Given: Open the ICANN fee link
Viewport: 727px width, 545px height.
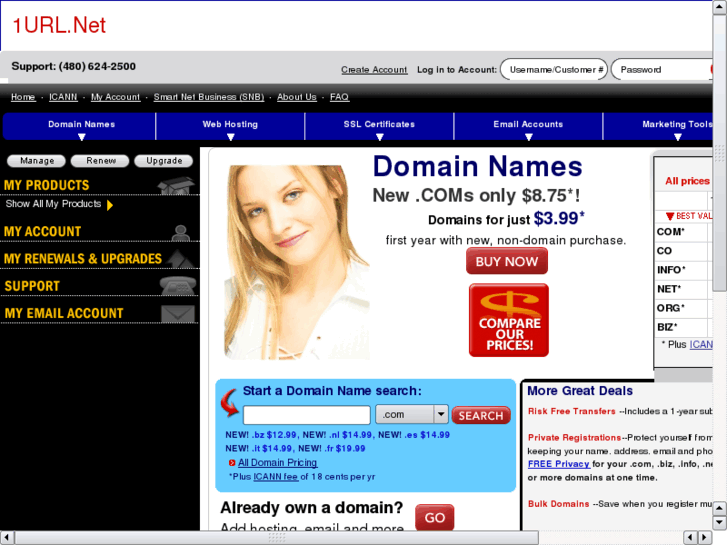Looking at the screenshot, I should coord(275,476).
